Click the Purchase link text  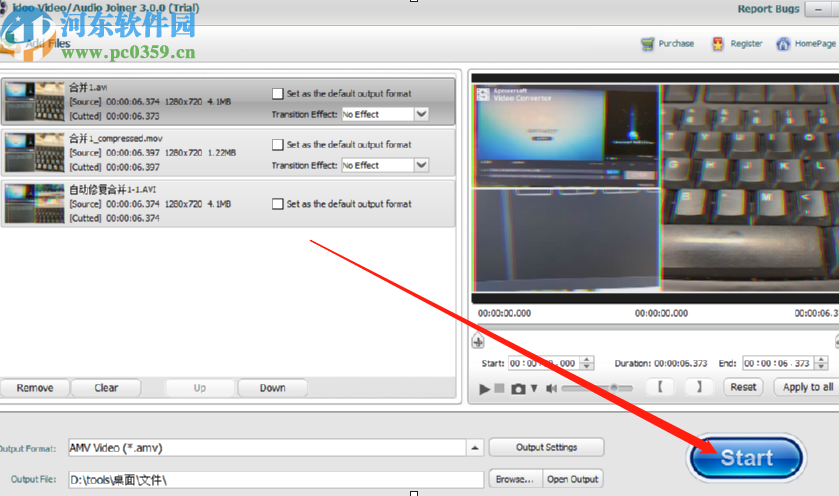[x=676, y=44]
